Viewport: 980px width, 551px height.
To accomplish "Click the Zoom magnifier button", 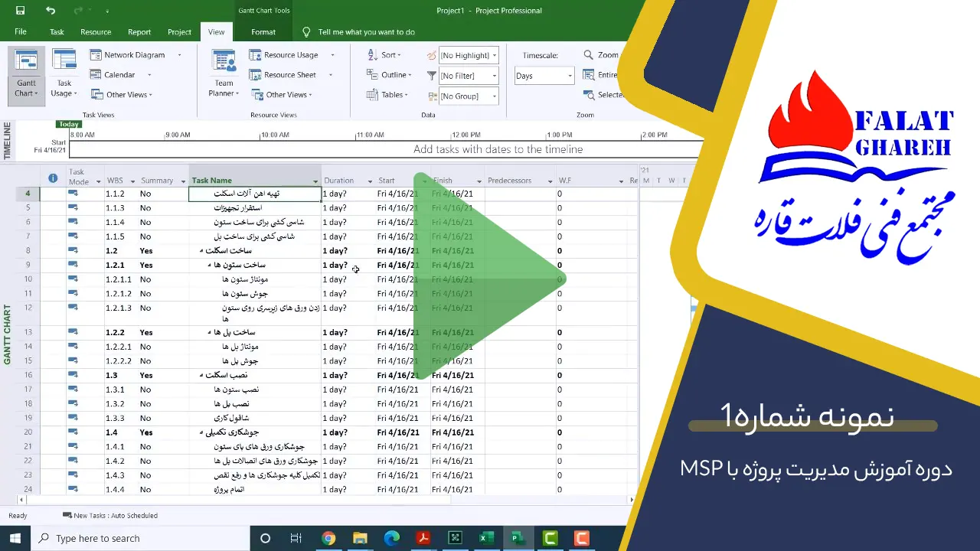I will (x=600, y=55).
